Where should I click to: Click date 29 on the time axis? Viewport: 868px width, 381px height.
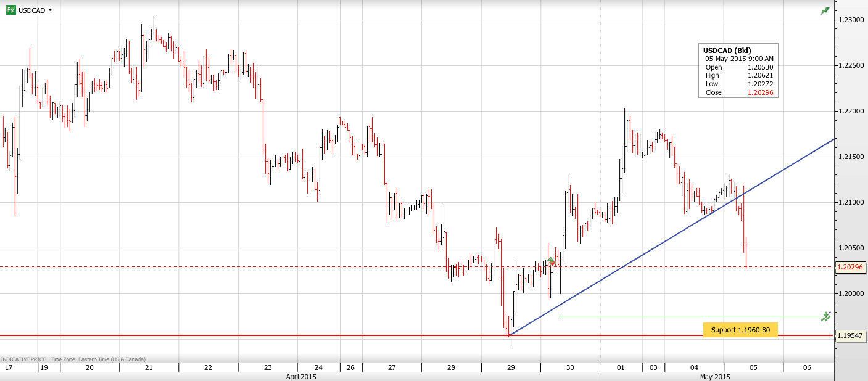click(511, 367)
